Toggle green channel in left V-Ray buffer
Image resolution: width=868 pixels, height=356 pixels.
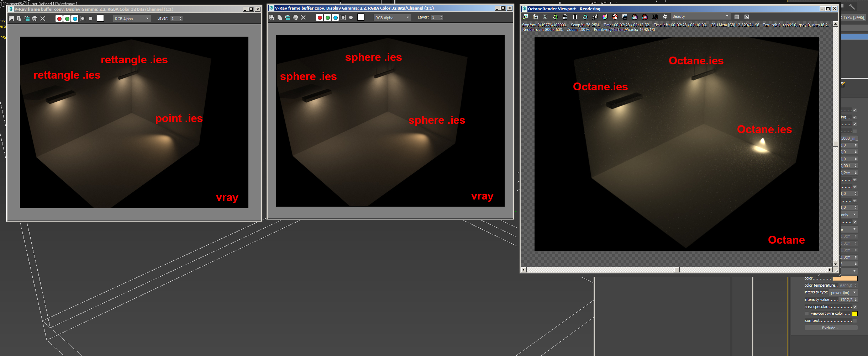pos(67,18)
